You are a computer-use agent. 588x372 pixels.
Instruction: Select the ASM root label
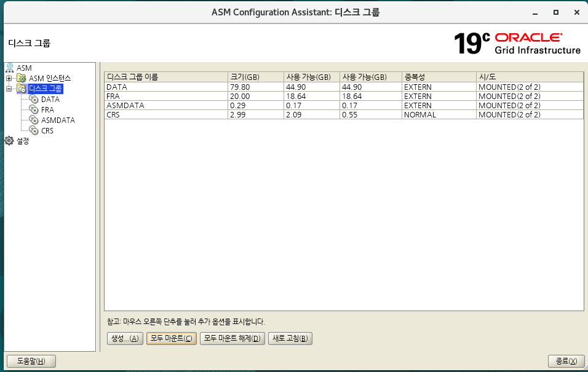[24, 68]
